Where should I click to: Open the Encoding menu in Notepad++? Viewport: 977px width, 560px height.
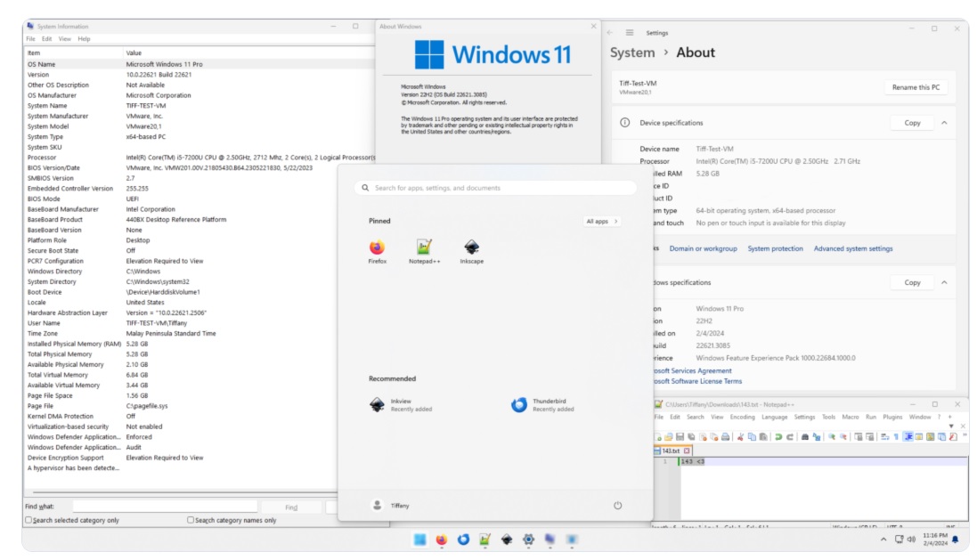742,417
